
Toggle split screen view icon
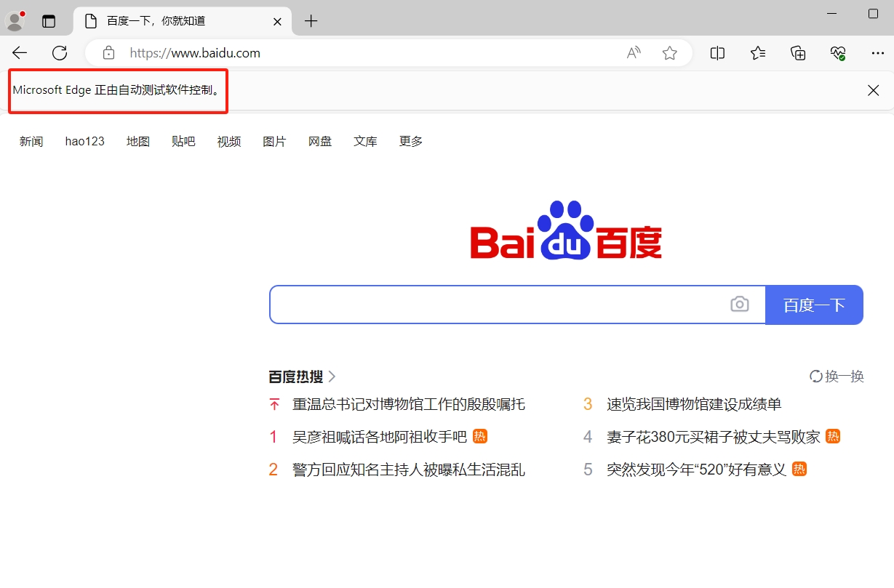(717, 53)
